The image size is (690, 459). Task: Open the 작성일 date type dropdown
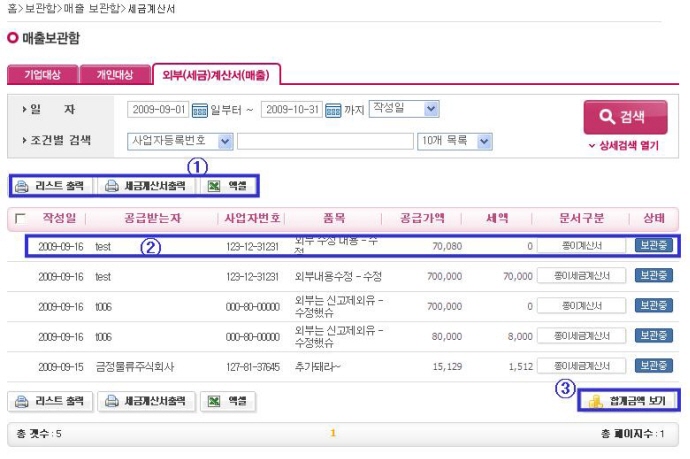pyautogui.click(x=405, y=108)
